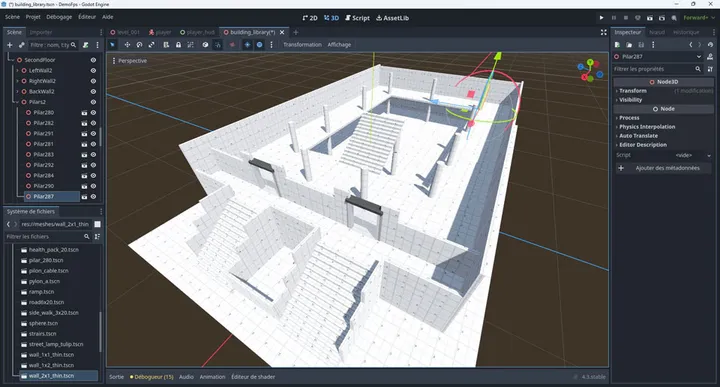Create new resource in Inspector
Image resolution: width=720 pixels, height=387 pixels.
tap(618, 45)
